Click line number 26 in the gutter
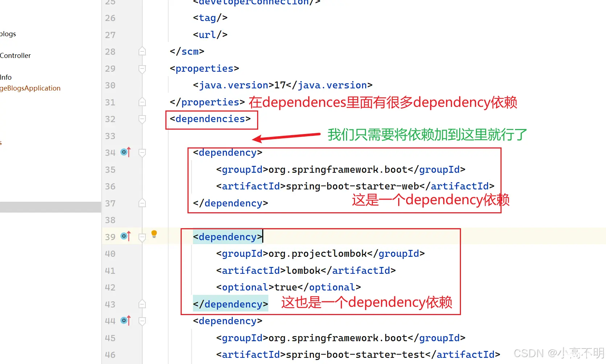 (x=110, y=18)
